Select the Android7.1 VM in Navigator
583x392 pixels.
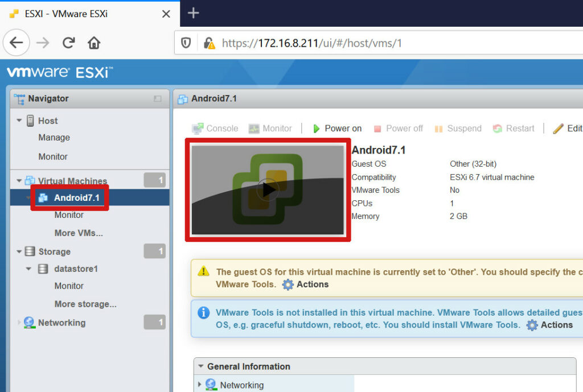point(77,197)
